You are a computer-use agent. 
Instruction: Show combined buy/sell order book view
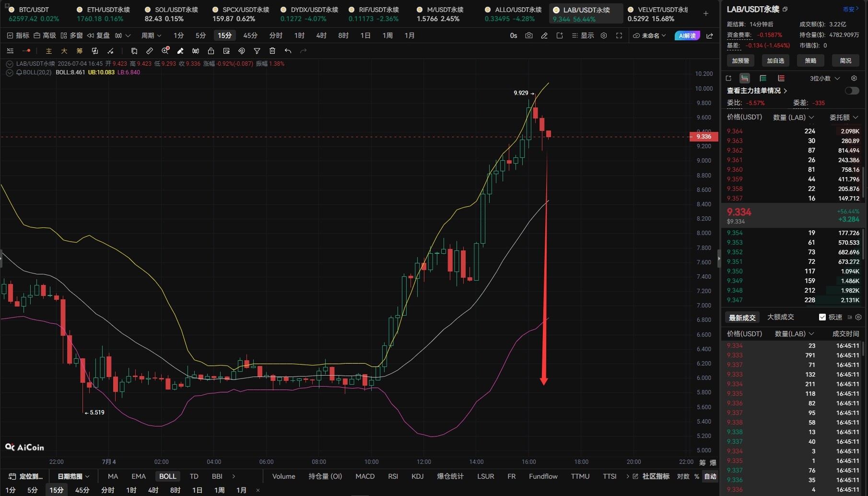pyautogui.click(x=745, y=78)
